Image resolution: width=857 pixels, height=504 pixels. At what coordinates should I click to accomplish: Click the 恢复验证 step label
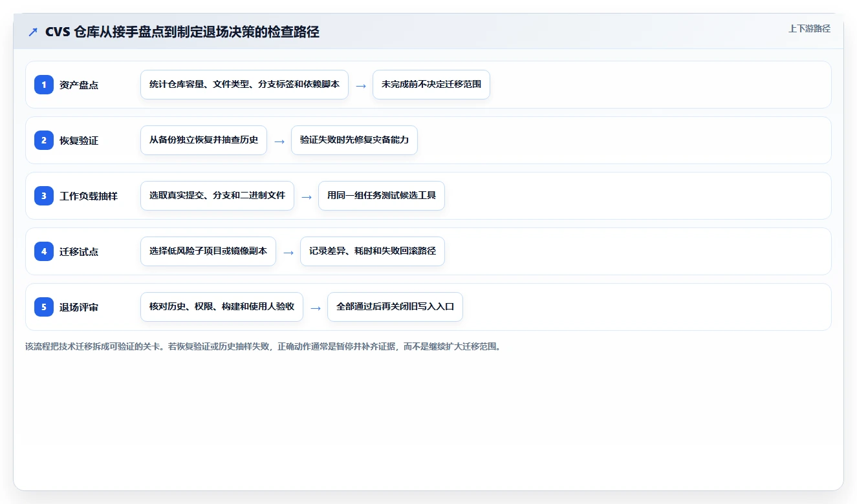coord(79,140)
